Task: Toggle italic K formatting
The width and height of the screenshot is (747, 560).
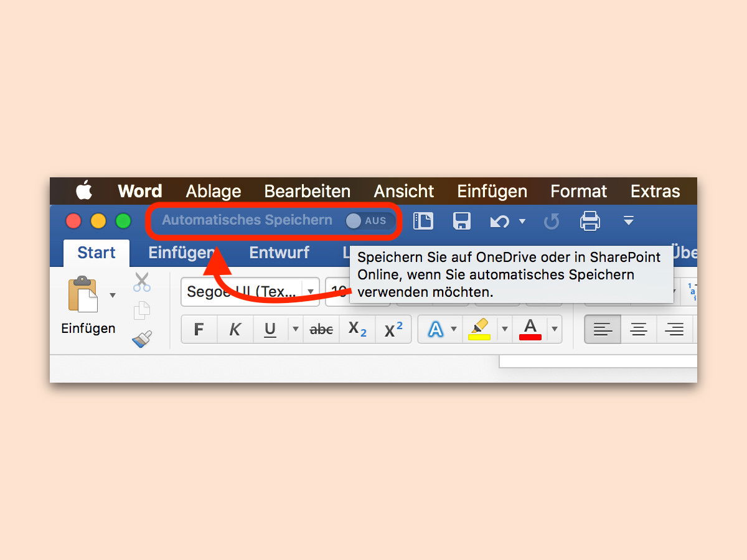Action: [x=235, y=329]
